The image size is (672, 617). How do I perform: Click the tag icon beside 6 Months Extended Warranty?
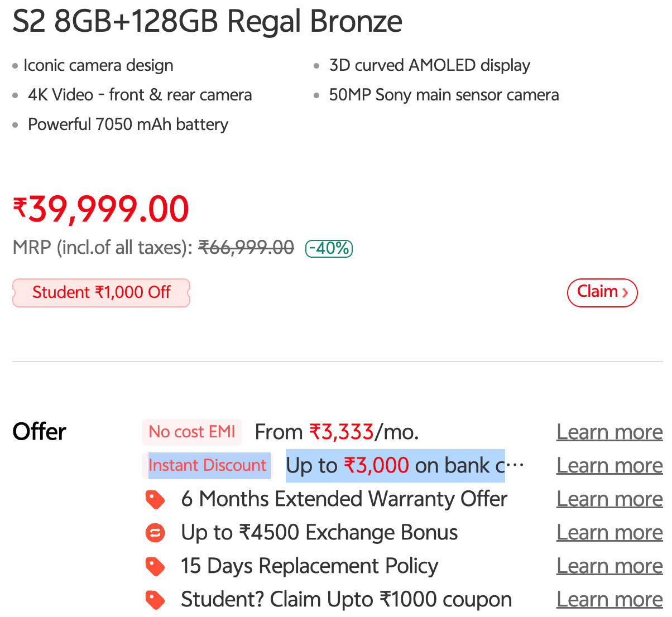coord(155,499)
